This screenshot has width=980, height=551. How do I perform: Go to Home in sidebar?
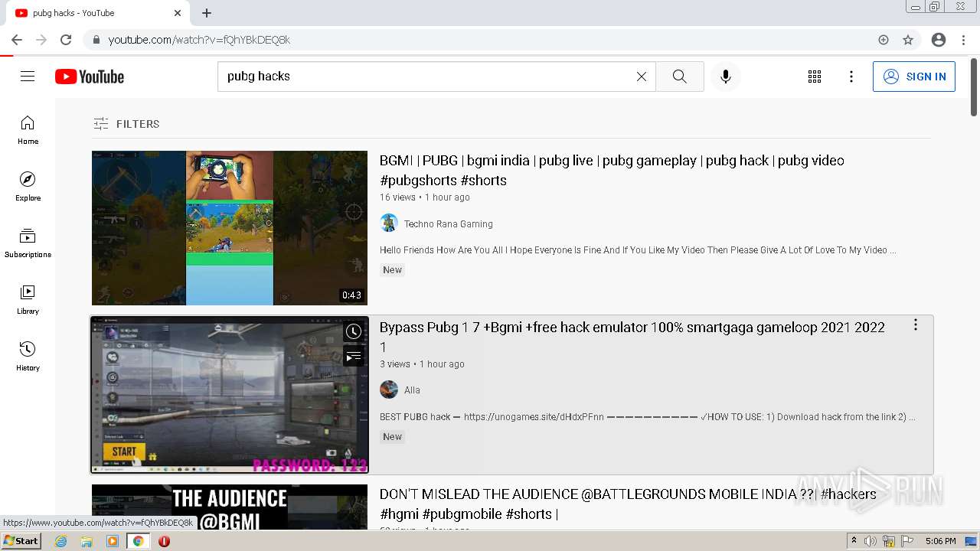28,130
